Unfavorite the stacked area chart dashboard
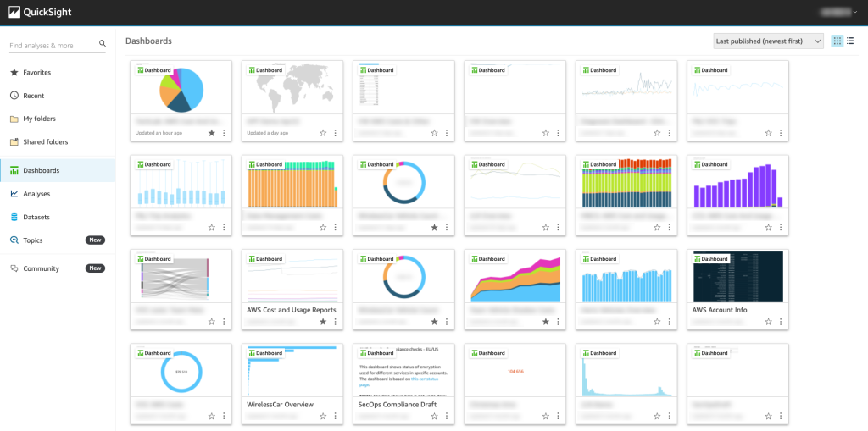The height and width of the screenshot is (431, 868). click(546, 322)
